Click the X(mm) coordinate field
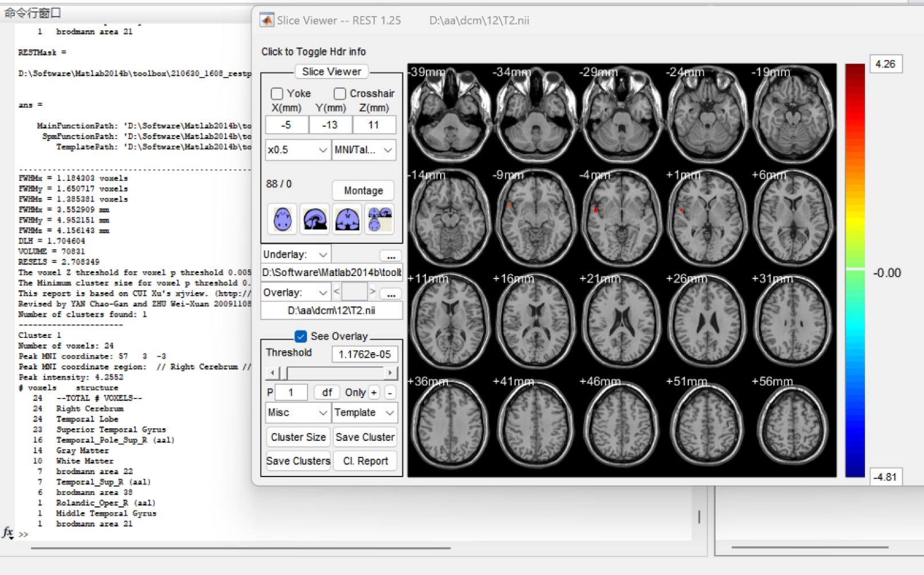This screenshot has height=575, width=924. (x=287, y=125)
